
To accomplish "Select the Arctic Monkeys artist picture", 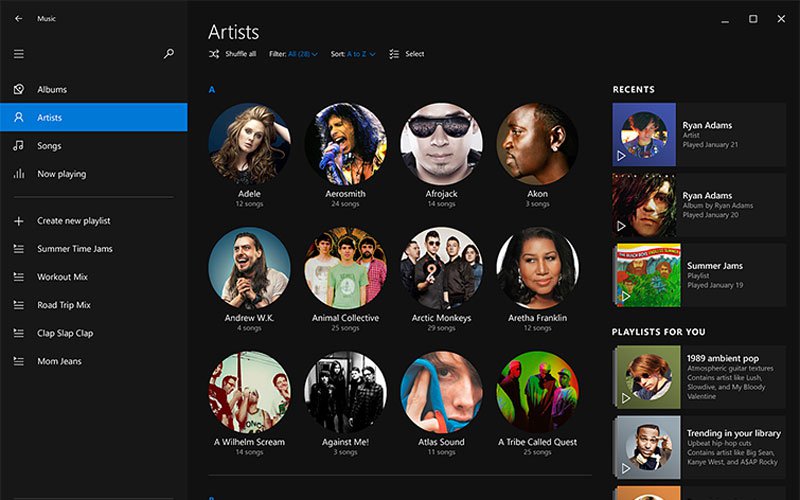I will tap(441, 267).
